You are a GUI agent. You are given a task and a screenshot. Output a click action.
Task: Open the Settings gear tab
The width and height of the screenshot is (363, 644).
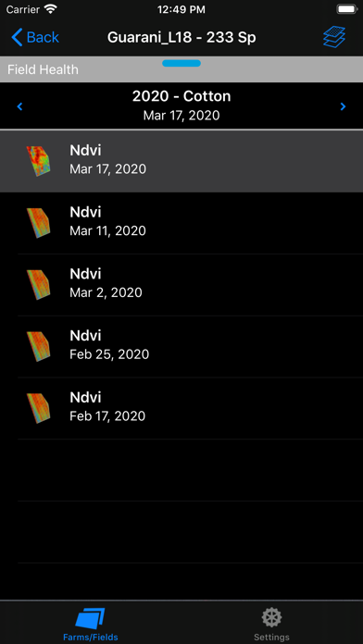point(271,618)
